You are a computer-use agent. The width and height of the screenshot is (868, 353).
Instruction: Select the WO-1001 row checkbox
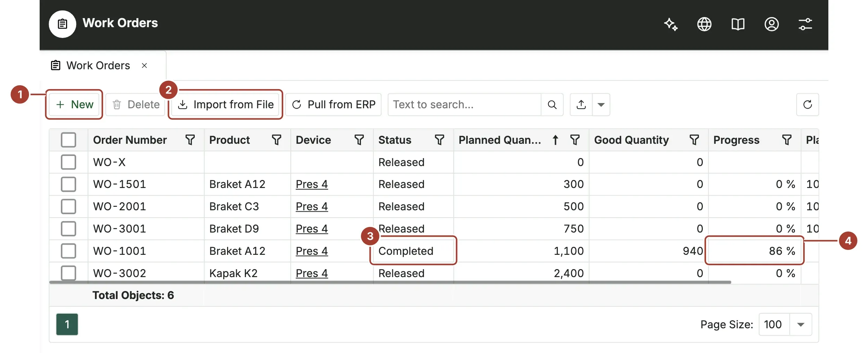(69, 251)
